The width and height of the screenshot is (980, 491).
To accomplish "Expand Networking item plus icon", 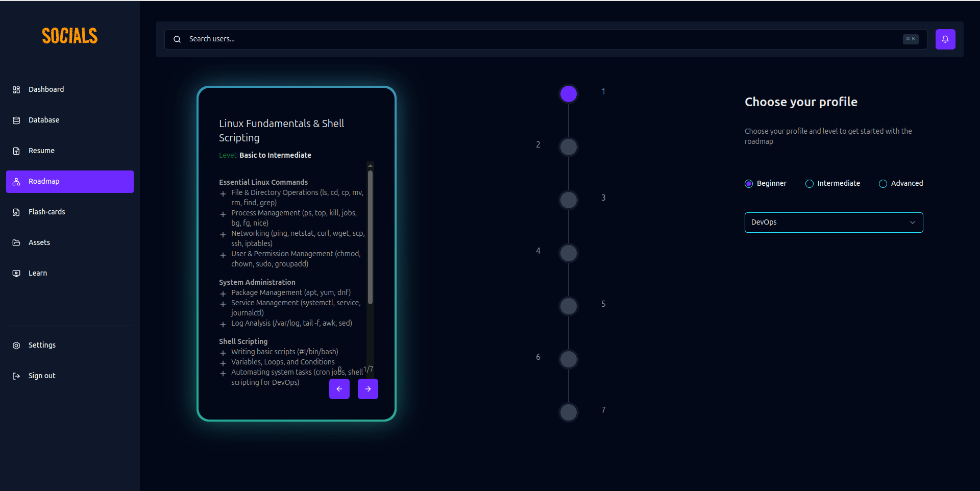I will [223, 235].
